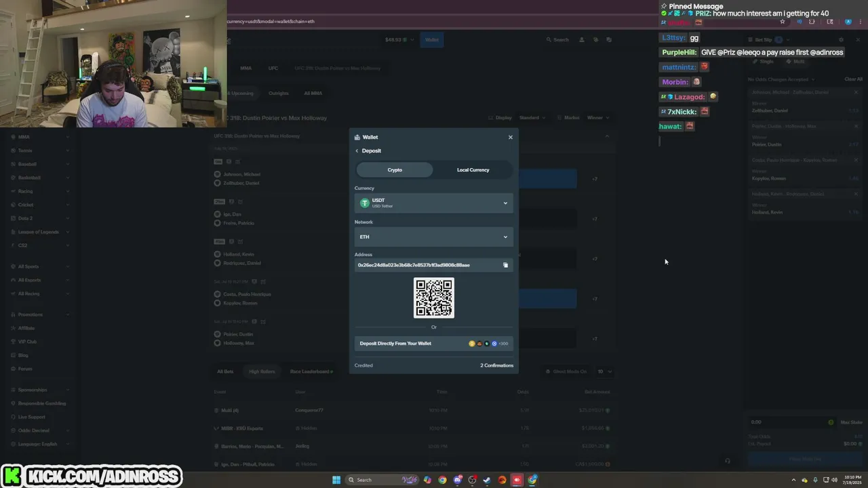This screenshot has width=868, height=488.
Task: Open Google Chrome from the taskbar
Action: (442, 480)
